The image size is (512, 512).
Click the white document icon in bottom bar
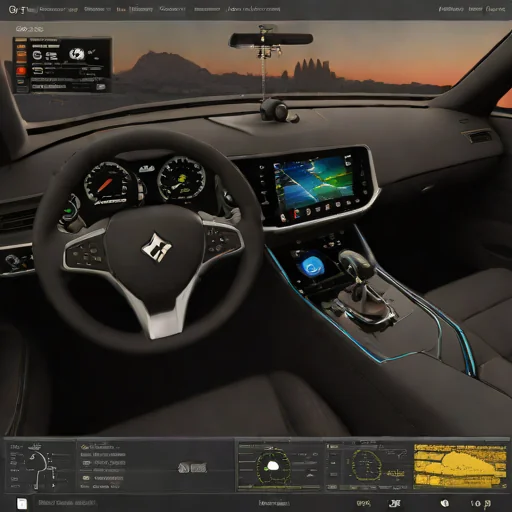click(22, 503)
